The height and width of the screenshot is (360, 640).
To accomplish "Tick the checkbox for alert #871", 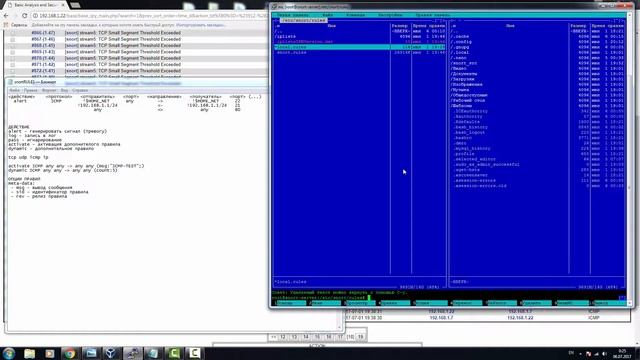I will pos(13,65).
